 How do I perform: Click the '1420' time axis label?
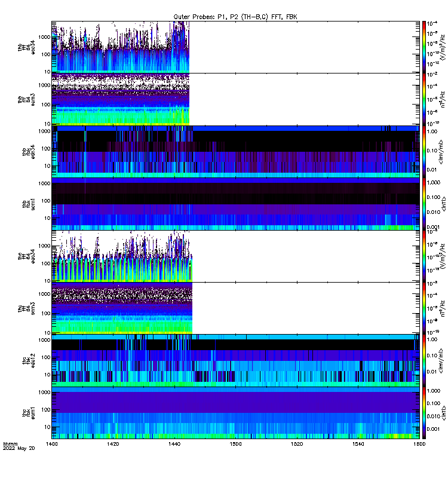pyautogui.click(x=113, y=444)
